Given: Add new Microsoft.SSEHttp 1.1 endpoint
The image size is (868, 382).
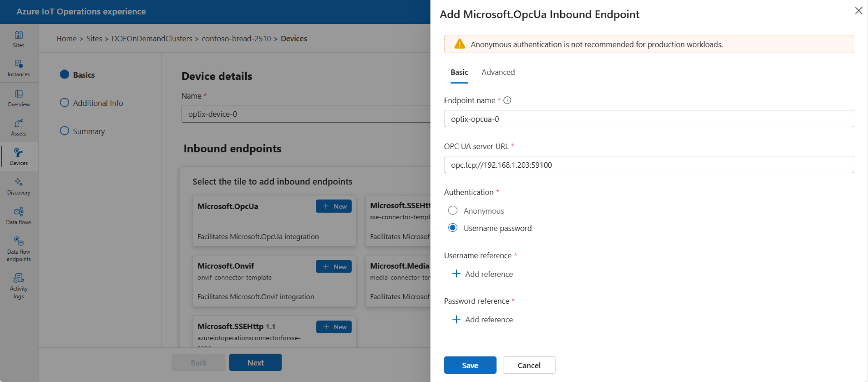Looking at the screenshot, I should (333, 327).
